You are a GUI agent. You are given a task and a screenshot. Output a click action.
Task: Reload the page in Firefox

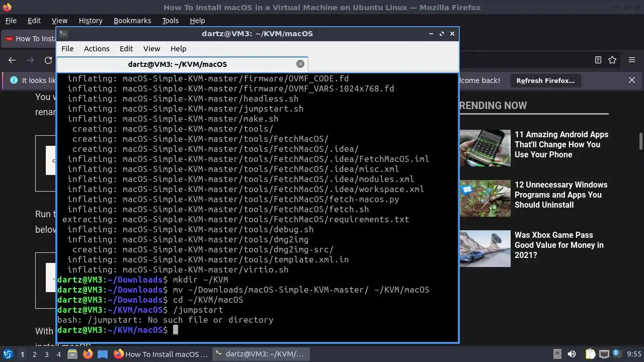point(48,60)
